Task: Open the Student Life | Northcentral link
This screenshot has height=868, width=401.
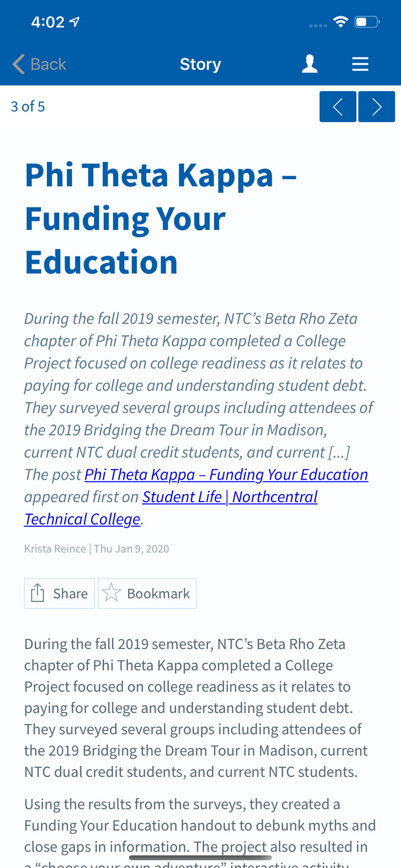Action: (230, 496)
